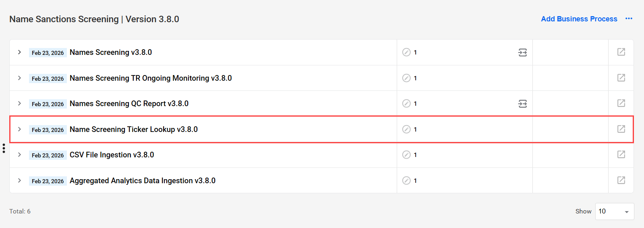Click the vertical dots handle on left edge
This screenshot has height=228, width=644.
point(4,148)
